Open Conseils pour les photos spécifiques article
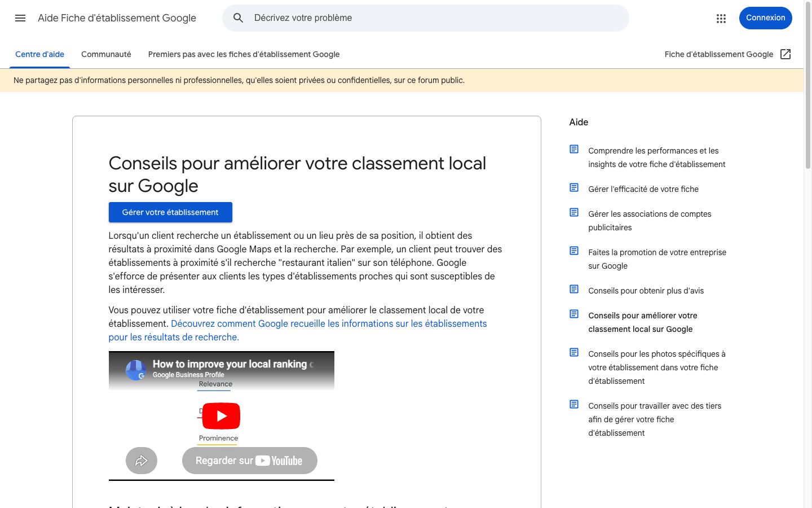The height and width of the screenshot is (508, 812). (657, 367)
